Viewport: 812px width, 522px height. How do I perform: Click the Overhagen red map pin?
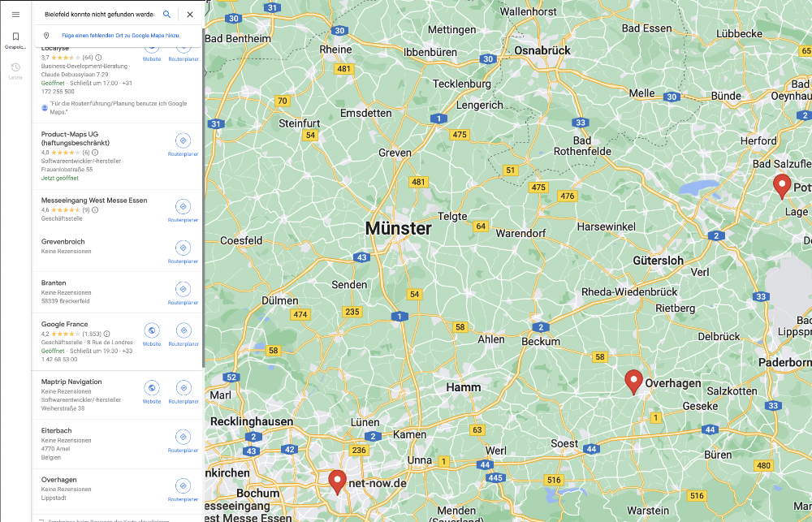pyautogui.click(x=633, y=382)
